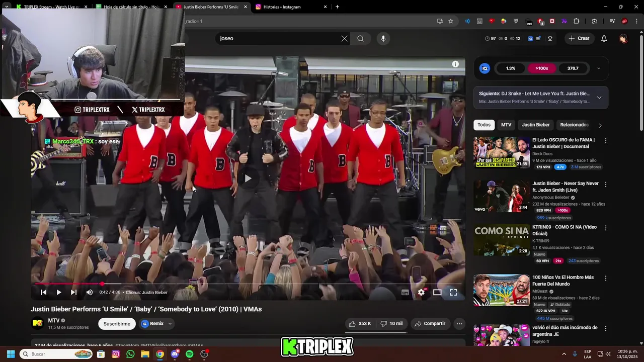Open the MTV channel avatar
This screenshot has height=362, width=644.
pos(37,323)
